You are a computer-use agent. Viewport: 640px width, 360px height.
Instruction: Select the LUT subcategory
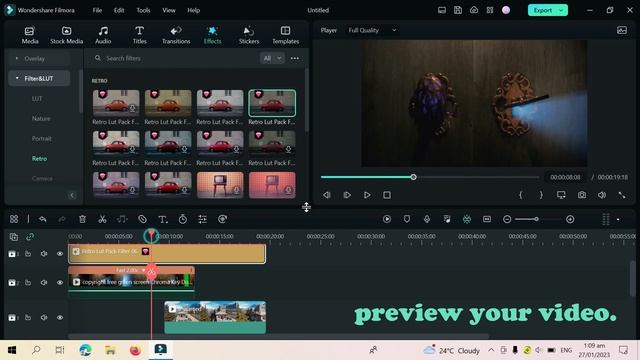pos(37,98)
